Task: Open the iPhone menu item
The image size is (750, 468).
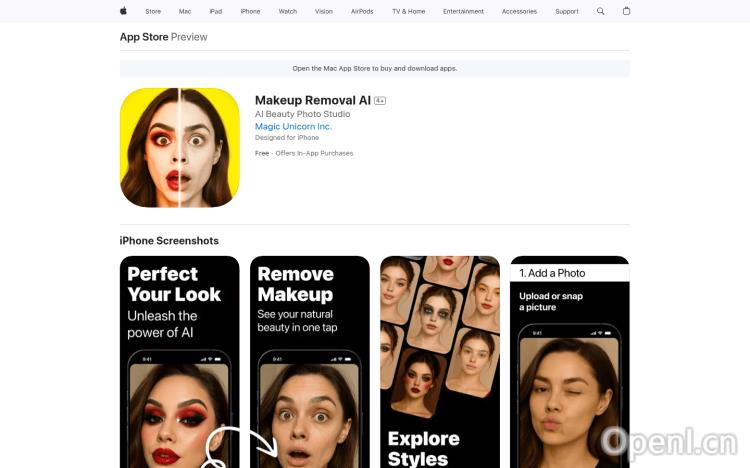Action: point(250,11)
